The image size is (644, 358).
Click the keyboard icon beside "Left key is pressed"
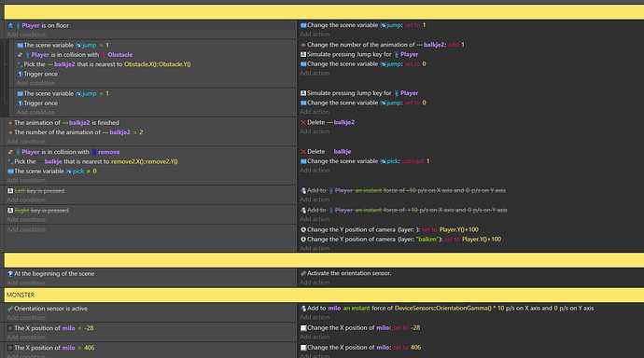click(x=10, y=191)
